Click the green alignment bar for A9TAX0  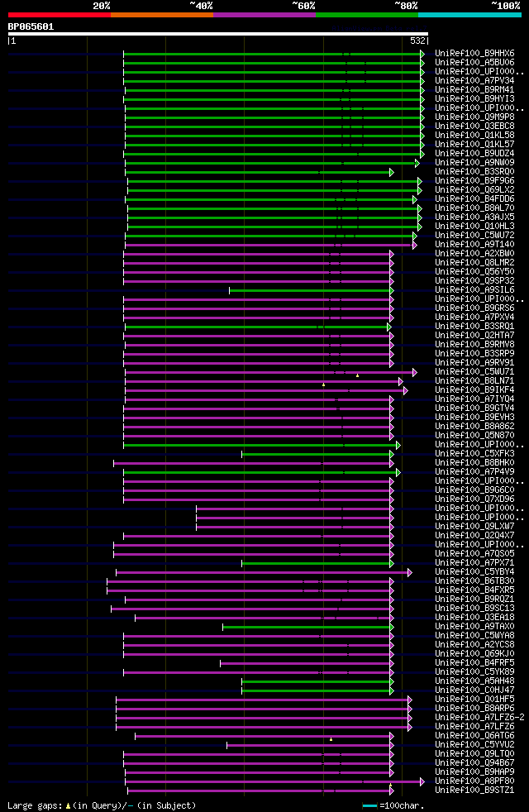tap(307, 627)
